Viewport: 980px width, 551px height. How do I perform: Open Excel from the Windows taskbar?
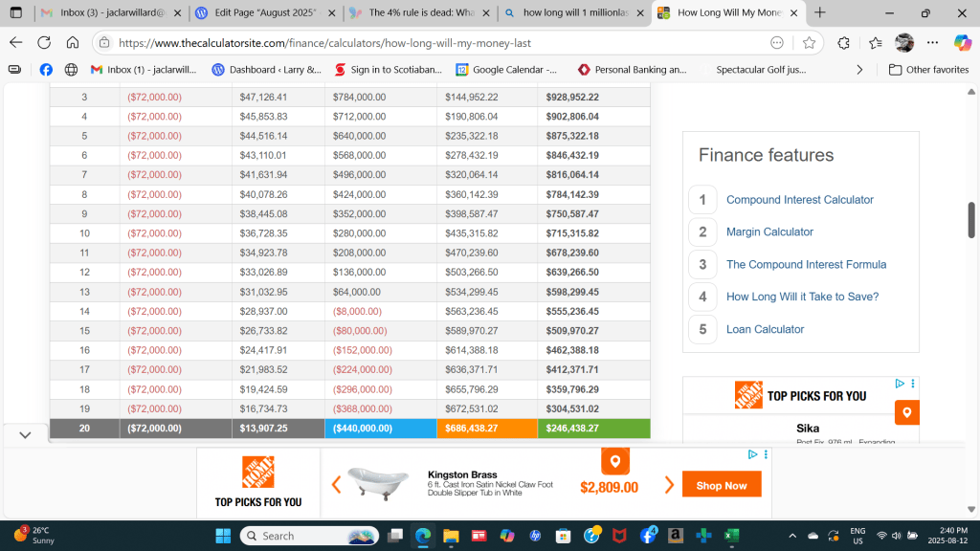tap(731, 536)
